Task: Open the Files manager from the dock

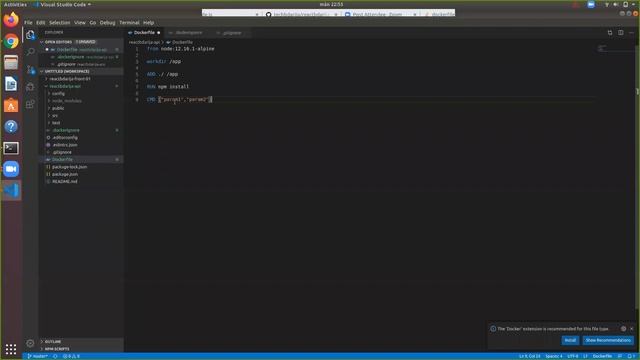Action: tap(11, 62)
